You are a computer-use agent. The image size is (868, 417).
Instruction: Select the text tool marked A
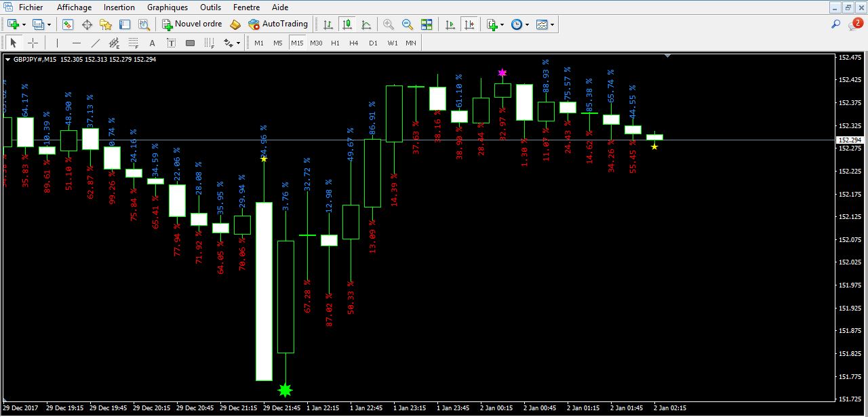click(x=152, y=43)
